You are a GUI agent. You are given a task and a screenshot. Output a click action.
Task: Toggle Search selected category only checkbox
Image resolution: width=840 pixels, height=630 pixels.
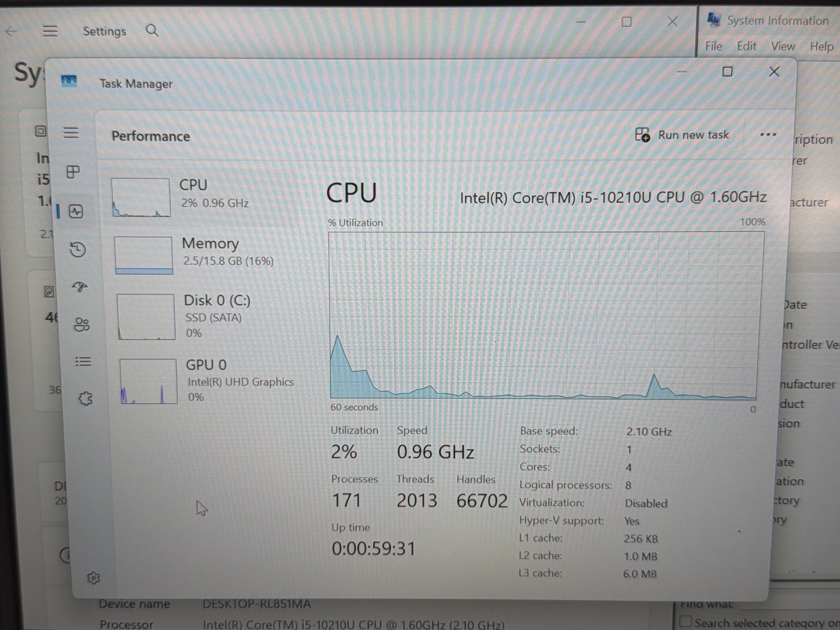tap(686, 622)
